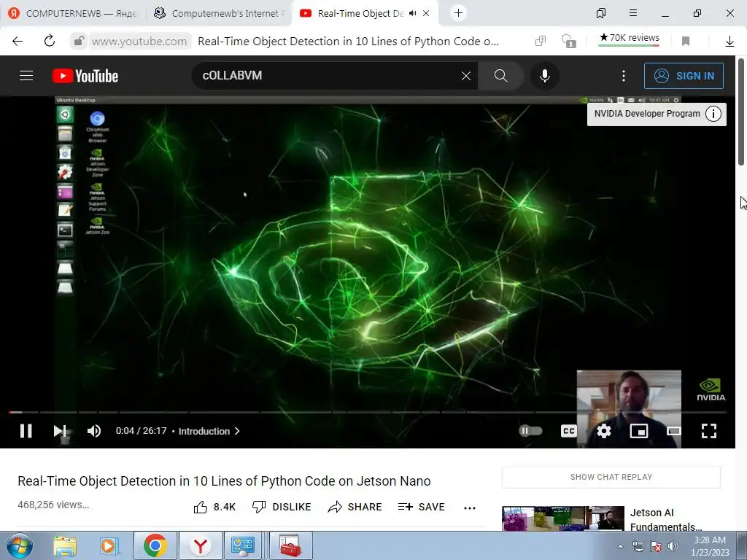Image resolution: width=747 pixels, height=560 pixels.
Task: Go back using the browser back arrow
Action: (x=18, y=42)
